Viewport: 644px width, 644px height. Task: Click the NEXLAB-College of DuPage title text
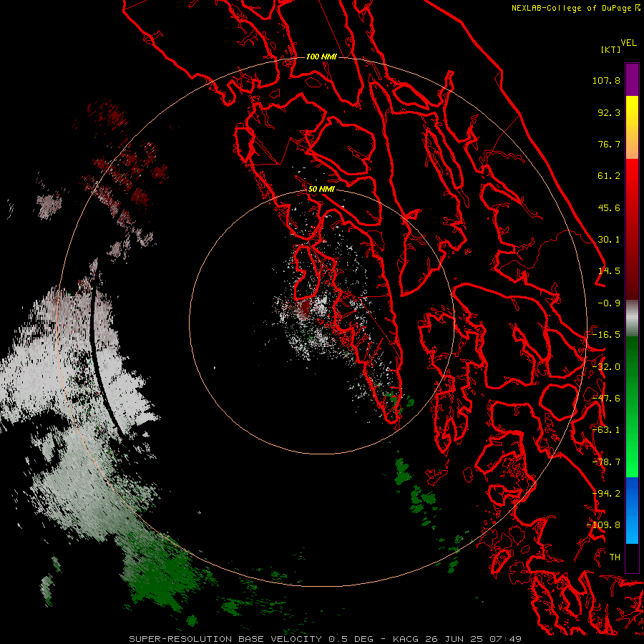(x=571, y=8)
